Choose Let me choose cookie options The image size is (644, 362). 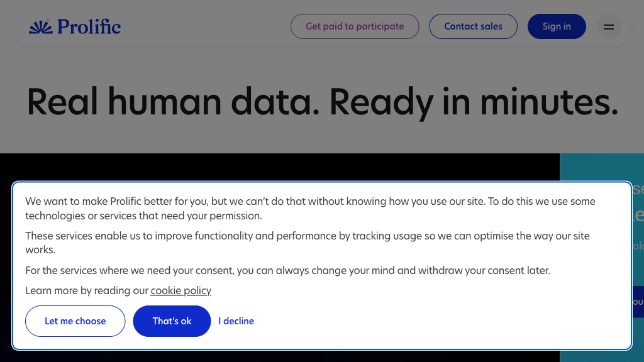(x=75, y=321)
